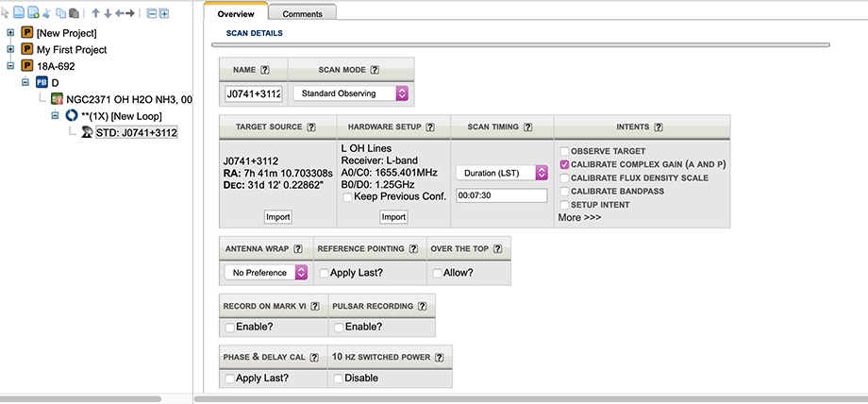
Task: Open help icon next to Scan Mode
Action: click(375, 70)
